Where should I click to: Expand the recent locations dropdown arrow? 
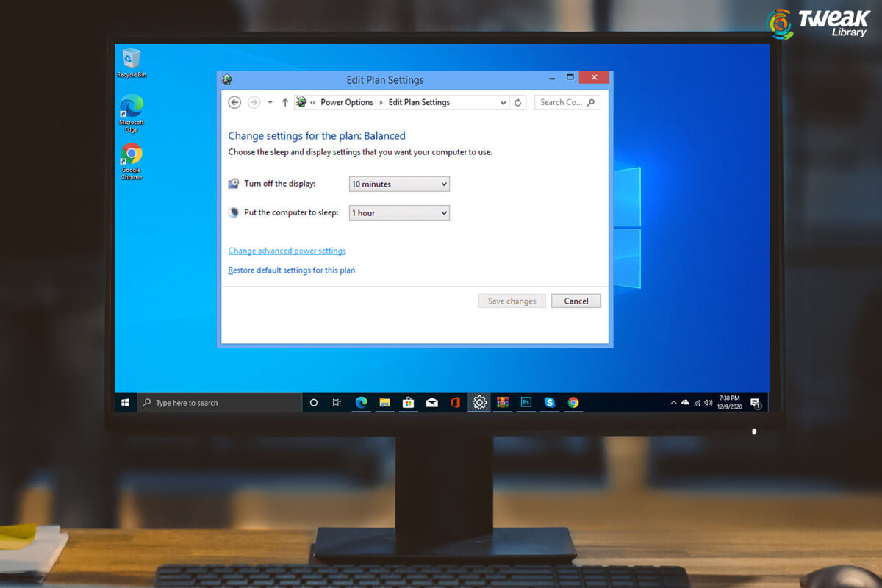[269, 102]
